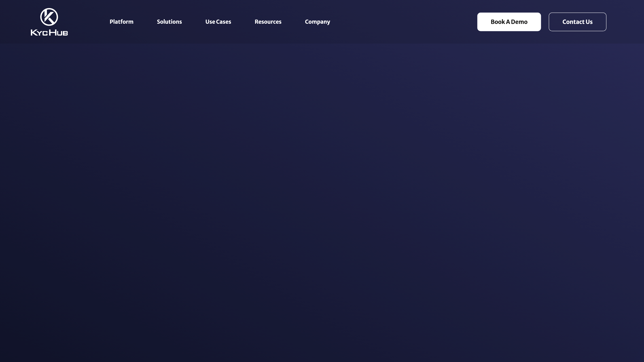Select the circular K emblem in the header
Viewport: 644px width, 362px height.
pos(49,17)
